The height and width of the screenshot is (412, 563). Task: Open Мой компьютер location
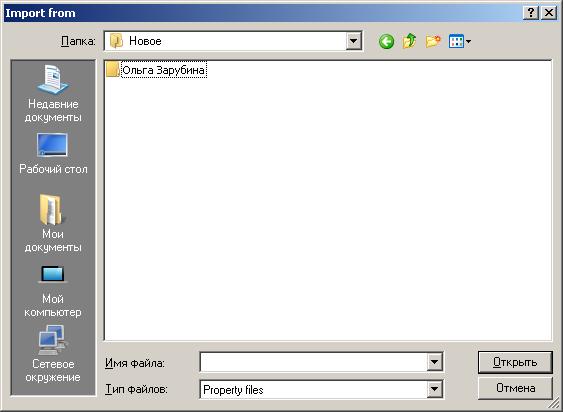53,292
